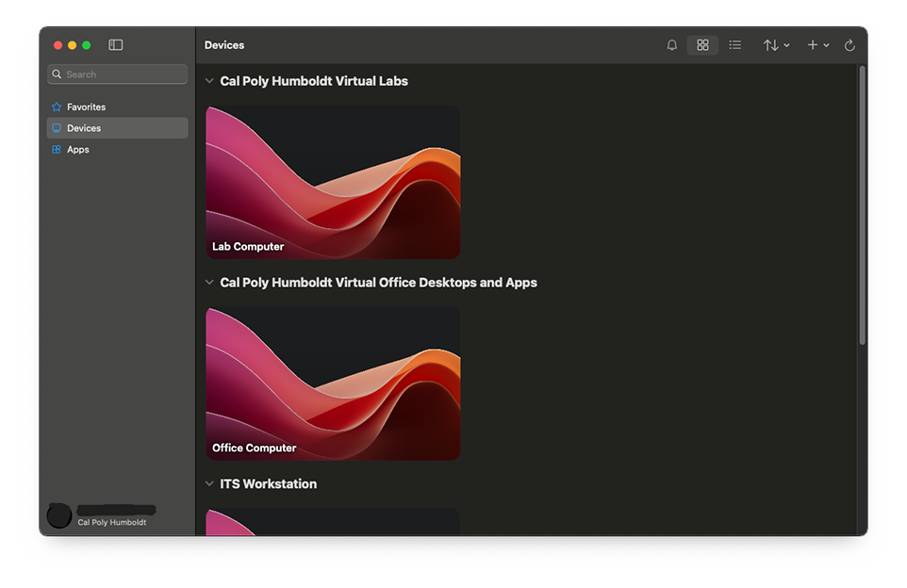This screenshot has width=907, height=588.
Task: Open the sort order dropdown
Action: (x=776, y=45)
